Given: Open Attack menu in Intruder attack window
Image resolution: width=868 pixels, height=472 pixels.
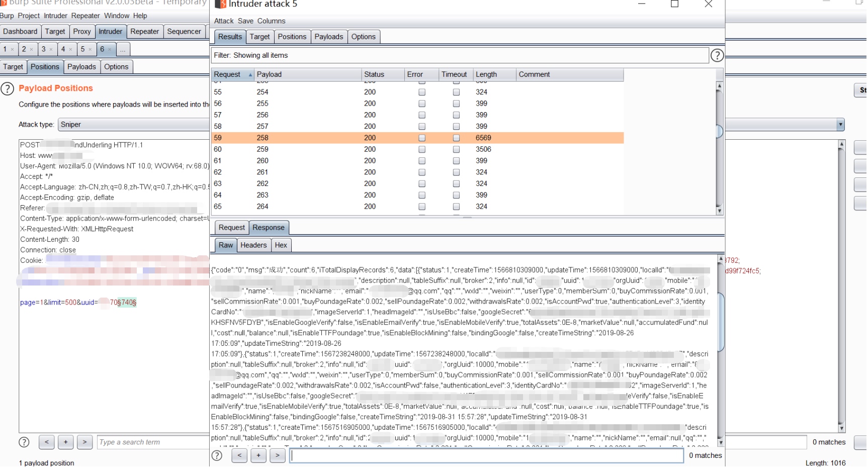Looking at the screenshot, I should click(x=224, y=21).
